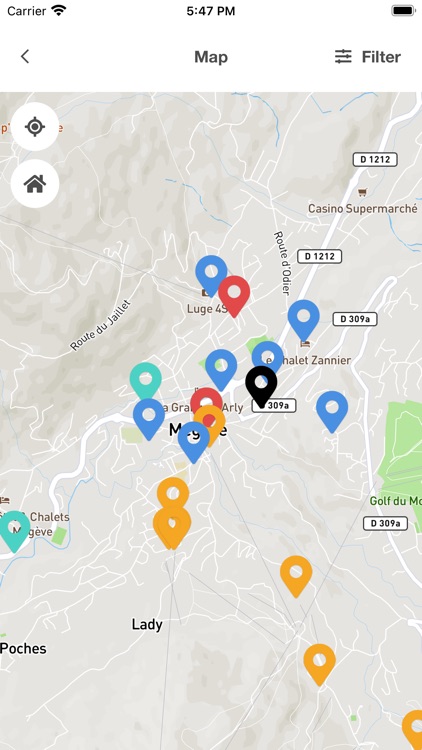Tap red pin near Luge label
The height and width of the screenshot is (750, 422).
pos(234,296)
